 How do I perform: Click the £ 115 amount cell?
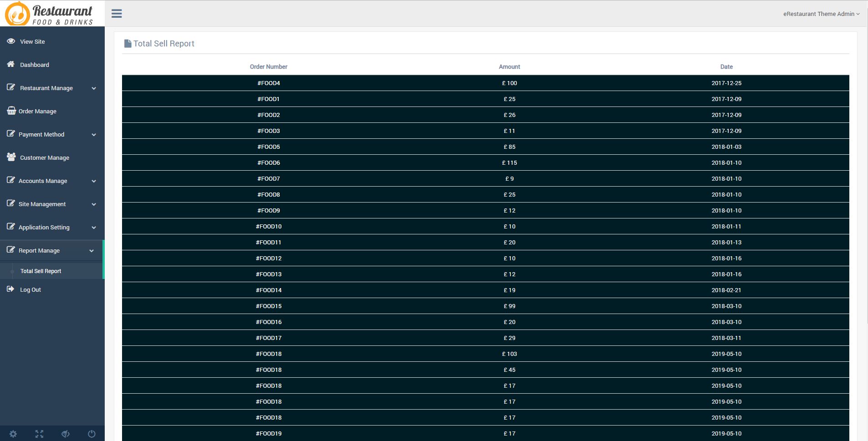pos(510,162)
